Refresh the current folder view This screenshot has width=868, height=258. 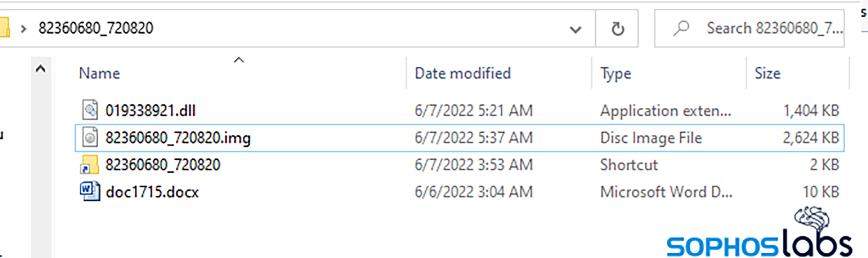pyautogui.click(x=617, y=29)
